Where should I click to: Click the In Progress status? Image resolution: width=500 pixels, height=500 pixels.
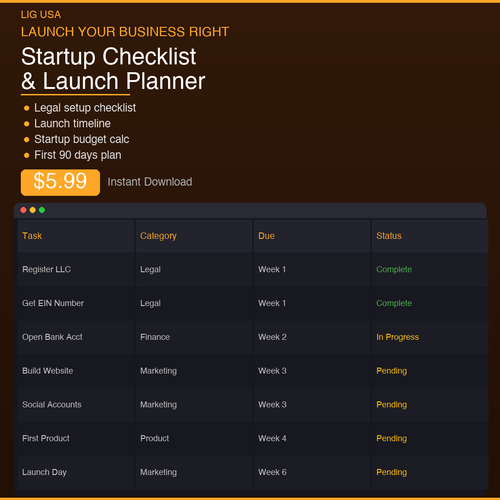coord(397,337)
